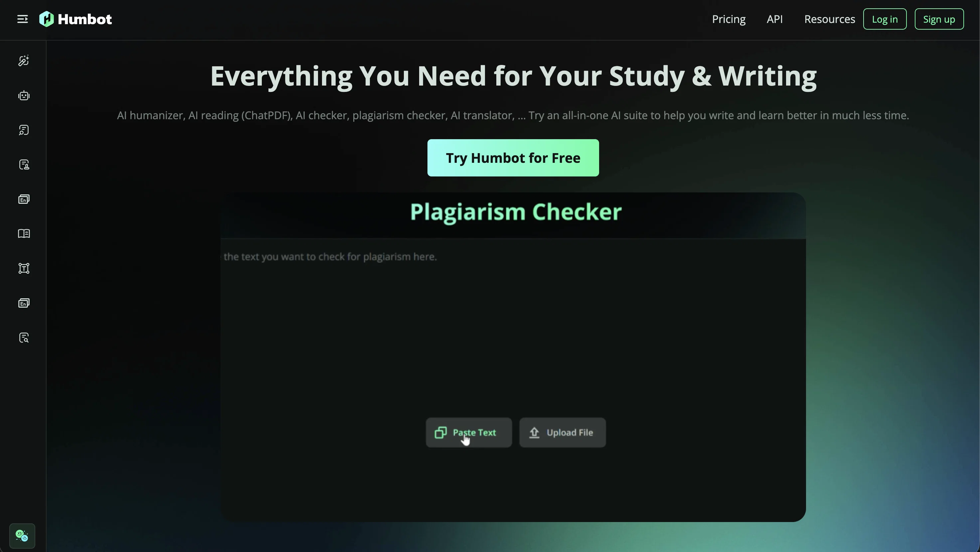
Task: Click the Paste Text button
Action: pos(469,432)
